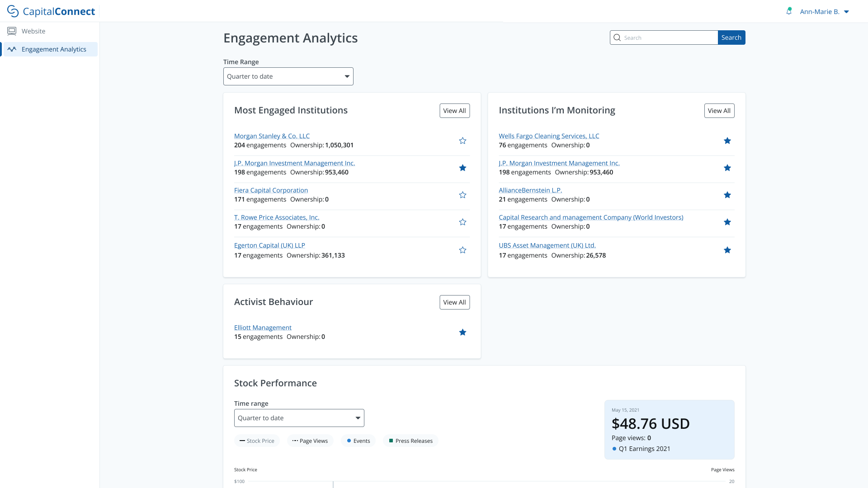Screen dimensions: 868x488
Task: Open J.P. Morgan link in Most Engaged
Action: (x=294, y=163)
